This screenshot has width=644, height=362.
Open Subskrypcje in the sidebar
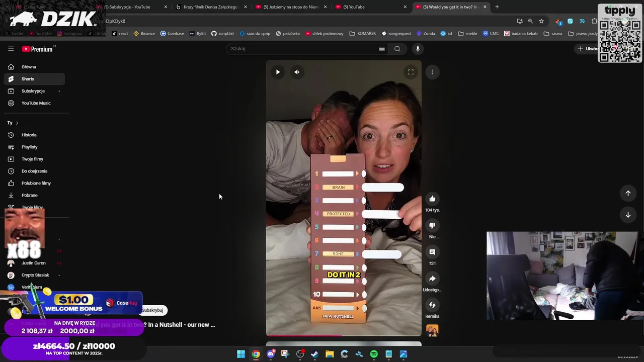pyautogui.click(x=34, y=91)
